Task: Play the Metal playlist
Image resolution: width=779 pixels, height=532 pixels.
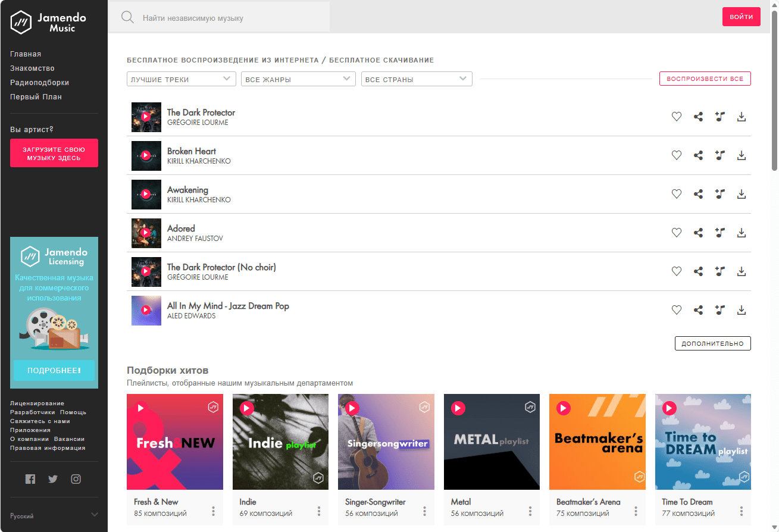Action: [x=458, y=408]
